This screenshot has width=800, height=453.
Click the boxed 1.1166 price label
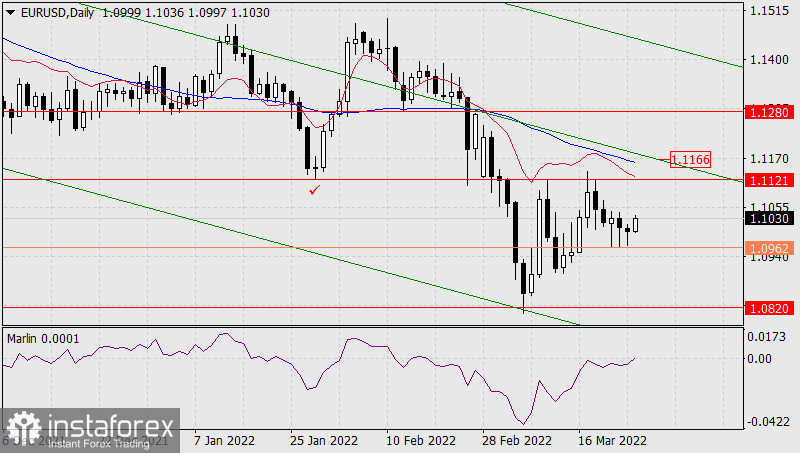(690, 159)
